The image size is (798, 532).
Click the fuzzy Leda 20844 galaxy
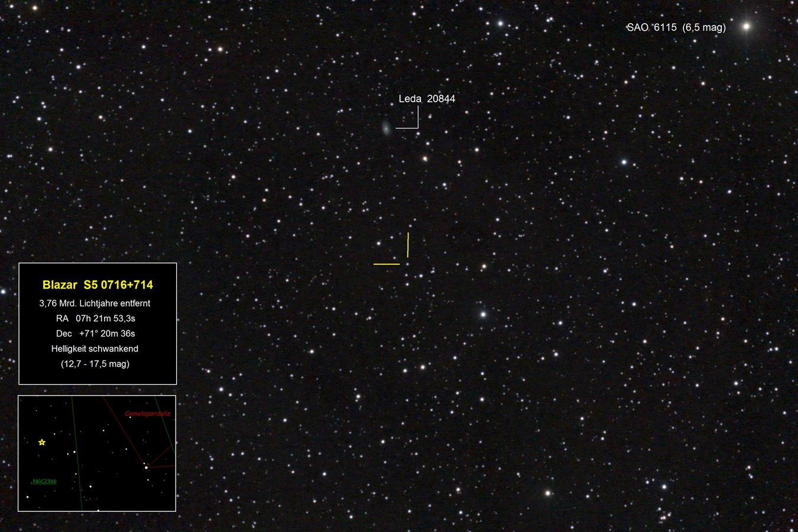tap(386, 128)
